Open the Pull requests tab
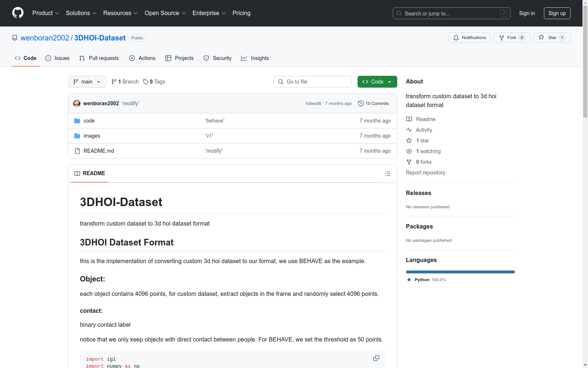588x368 pixels. [99, 58]
